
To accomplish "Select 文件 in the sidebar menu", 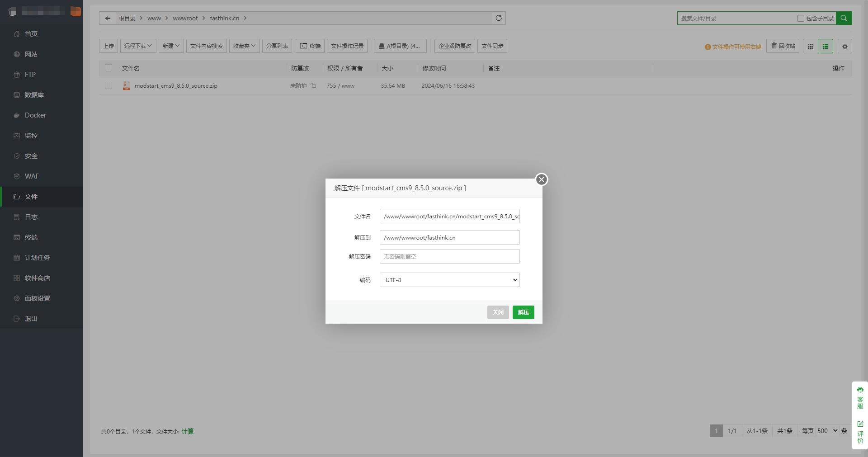I will (42, 197).
